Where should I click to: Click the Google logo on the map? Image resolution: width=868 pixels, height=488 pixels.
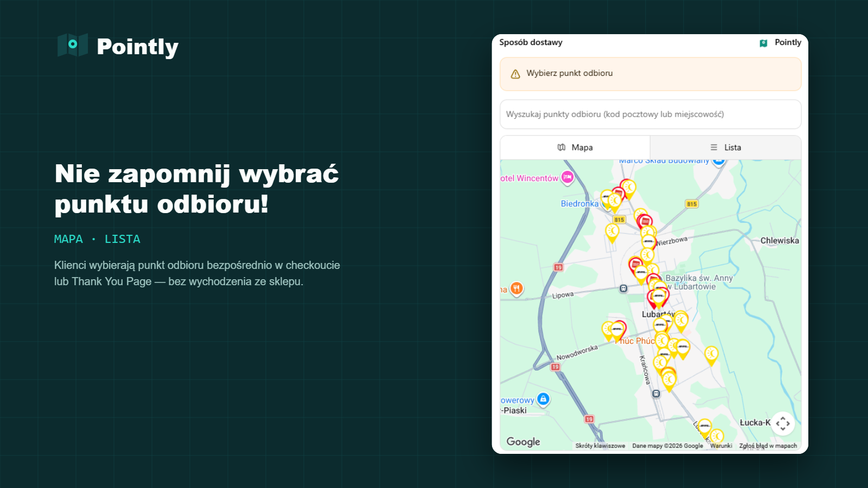coord(523,442)
